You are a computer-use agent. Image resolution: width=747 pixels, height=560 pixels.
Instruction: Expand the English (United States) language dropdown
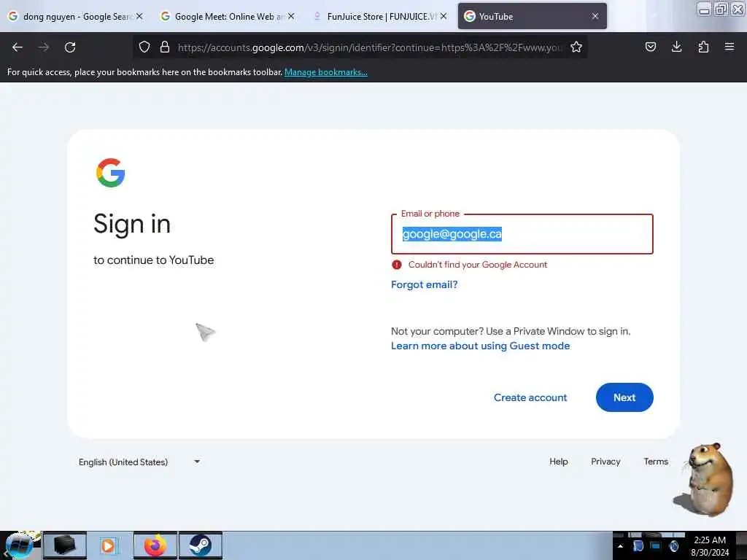139,462
